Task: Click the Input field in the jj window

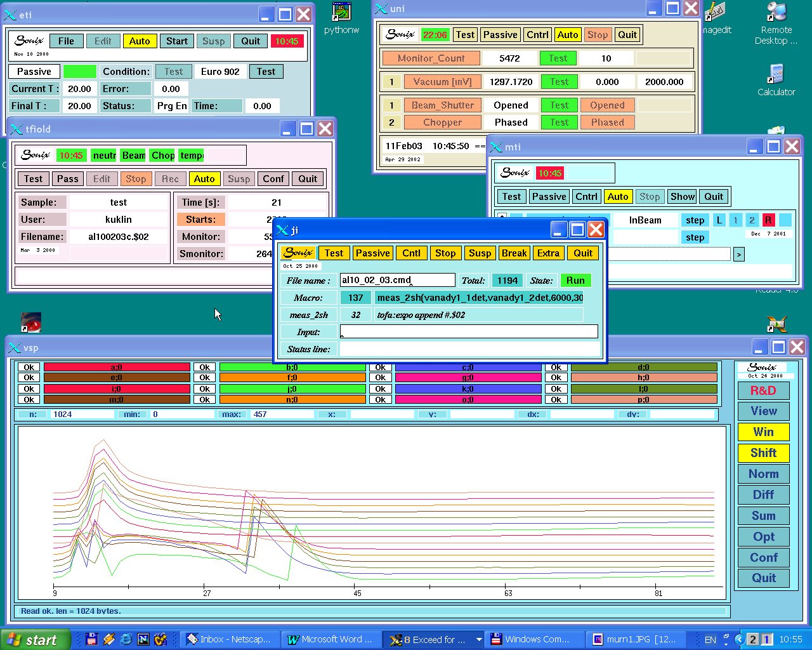Action: (469, 332)
